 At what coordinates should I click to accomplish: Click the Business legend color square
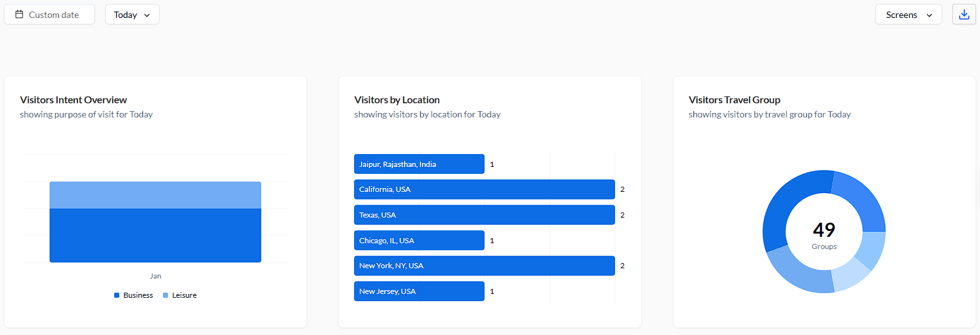click(117, 295)
